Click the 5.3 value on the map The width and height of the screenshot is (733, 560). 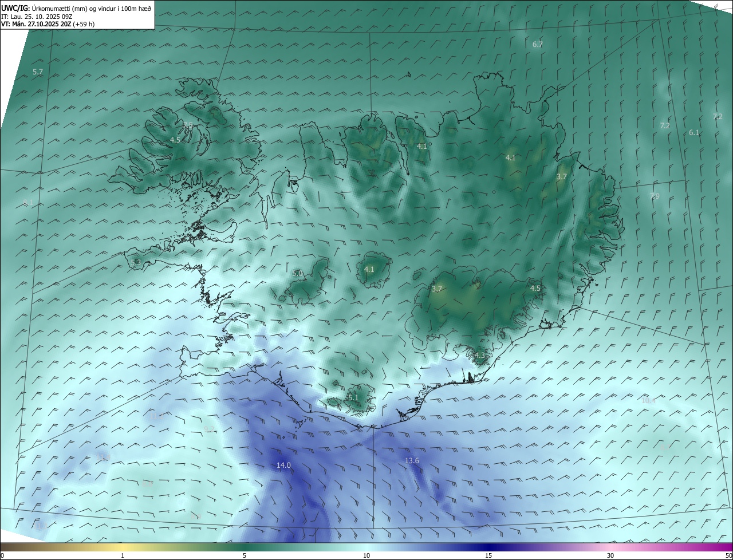pos(136,262)
